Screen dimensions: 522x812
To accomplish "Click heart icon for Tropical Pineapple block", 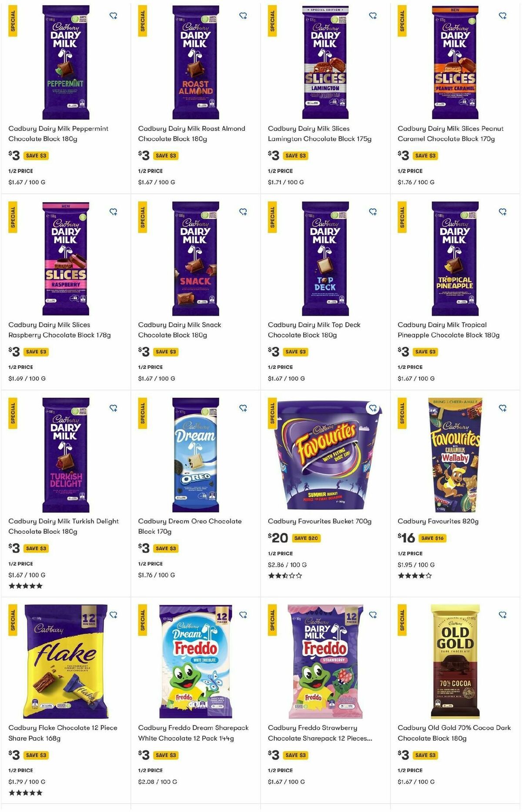I will click(x=502, y=212).
